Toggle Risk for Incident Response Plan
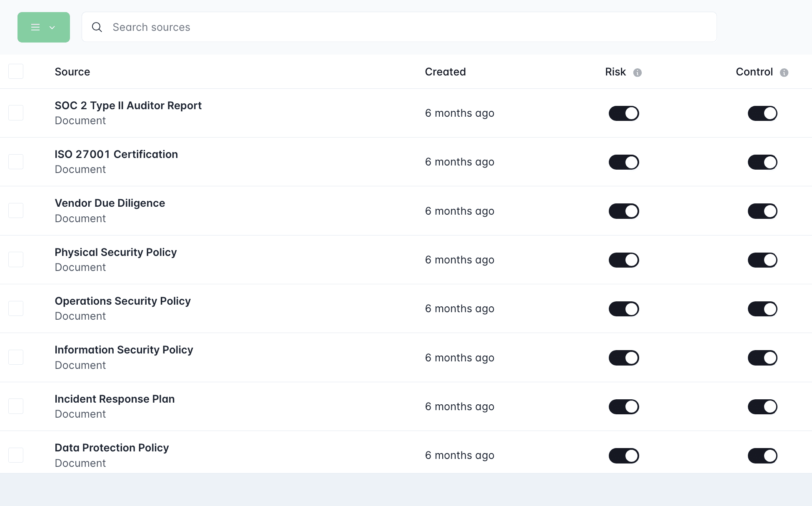The image size is (812, 506). tap(623, 406)
